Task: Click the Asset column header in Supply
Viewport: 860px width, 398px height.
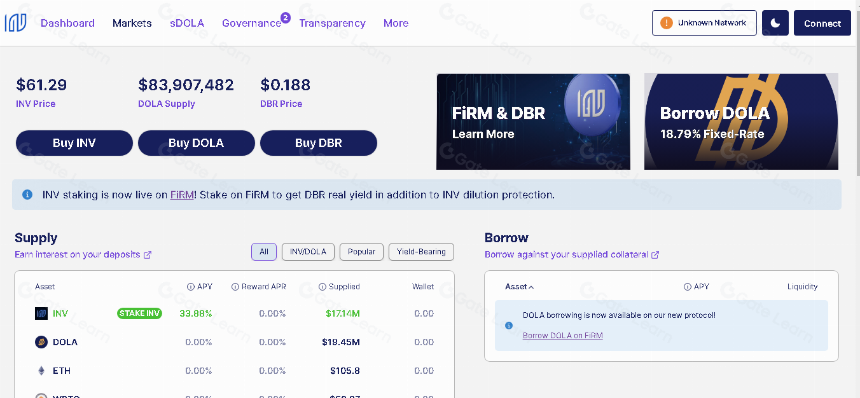Action: coord(45,287)
